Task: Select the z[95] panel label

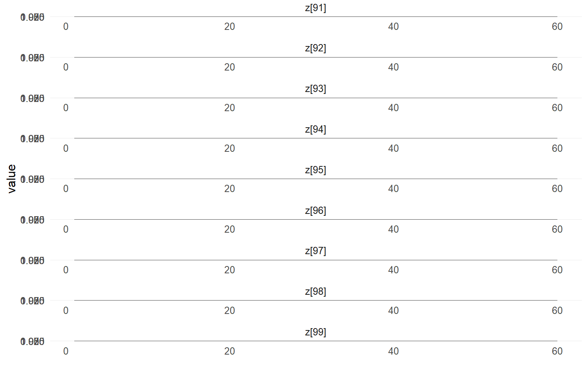Action: (315, 170)
